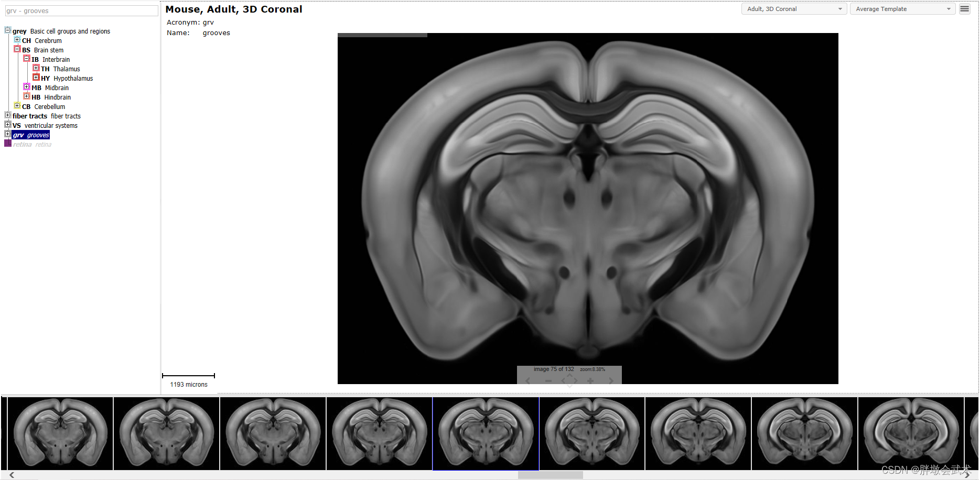The height and width of the screenshot is (480, 980).
Task: Open the Average Template dropdown
Action: pyautogui.click(x=902, y=9)
